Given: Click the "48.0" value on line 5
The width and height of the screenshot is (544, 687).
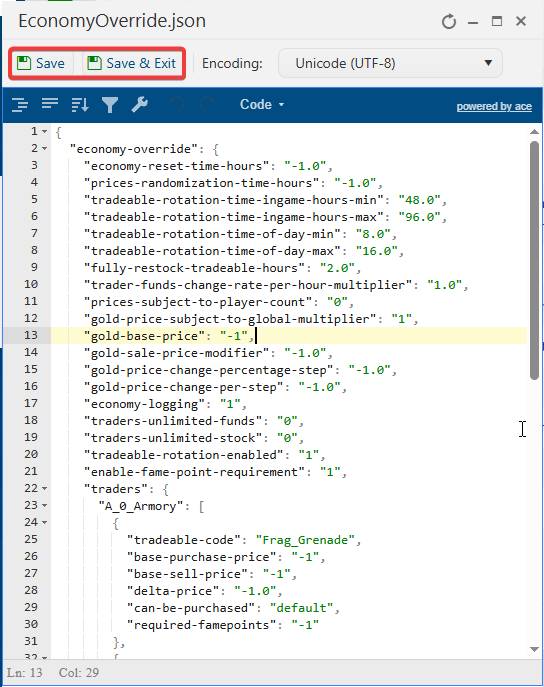Looking at the screenshot, I should (x=419, y=200).
